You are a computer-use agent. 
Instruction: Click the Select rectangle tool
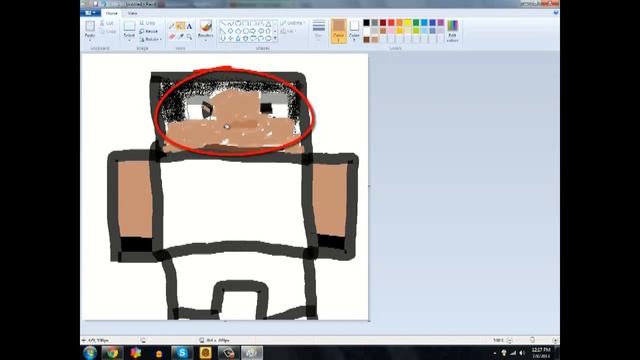pyautogui.click(x=129, y=26)
